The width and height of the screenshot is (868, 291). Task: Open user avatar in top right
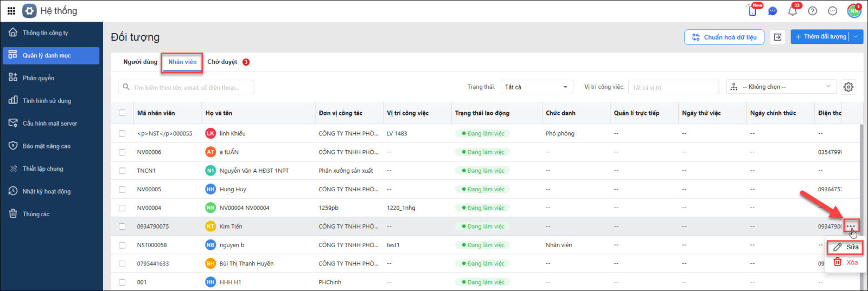[x=854, y=11]
